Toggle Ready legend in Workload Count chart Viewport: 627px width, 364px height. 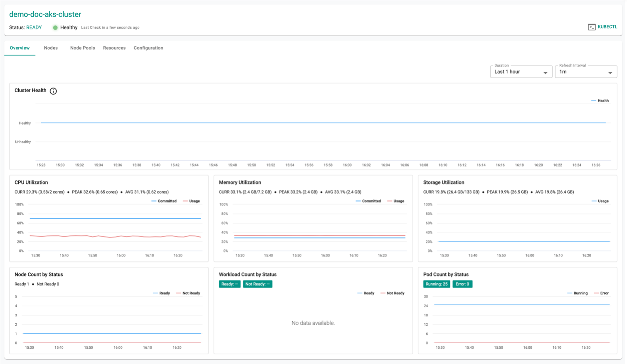coord(366,293)
